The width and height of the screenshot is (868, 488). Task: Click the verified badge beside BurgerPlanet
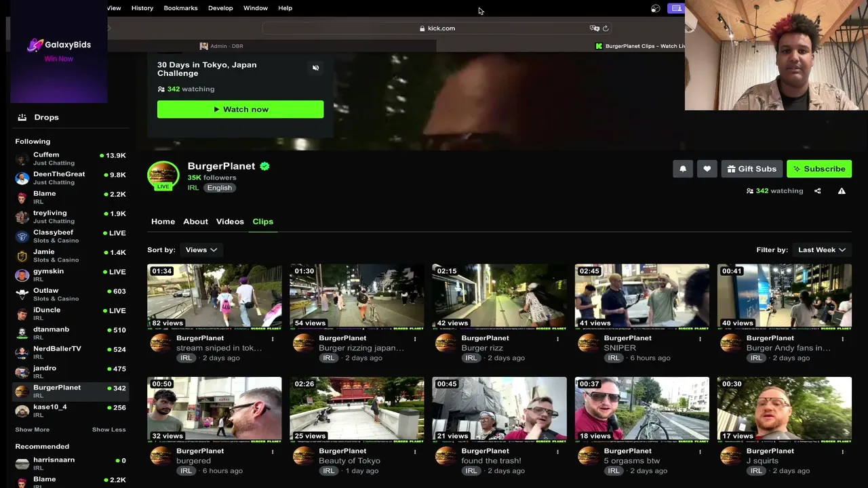click(x=264, y=166)
